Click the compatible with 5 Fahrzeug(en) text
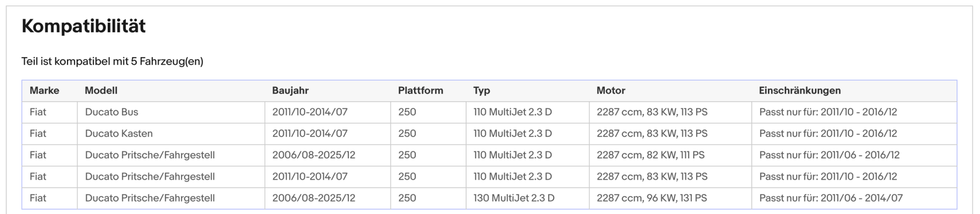The width and height of the screenshot is (980, 214). 112,62
